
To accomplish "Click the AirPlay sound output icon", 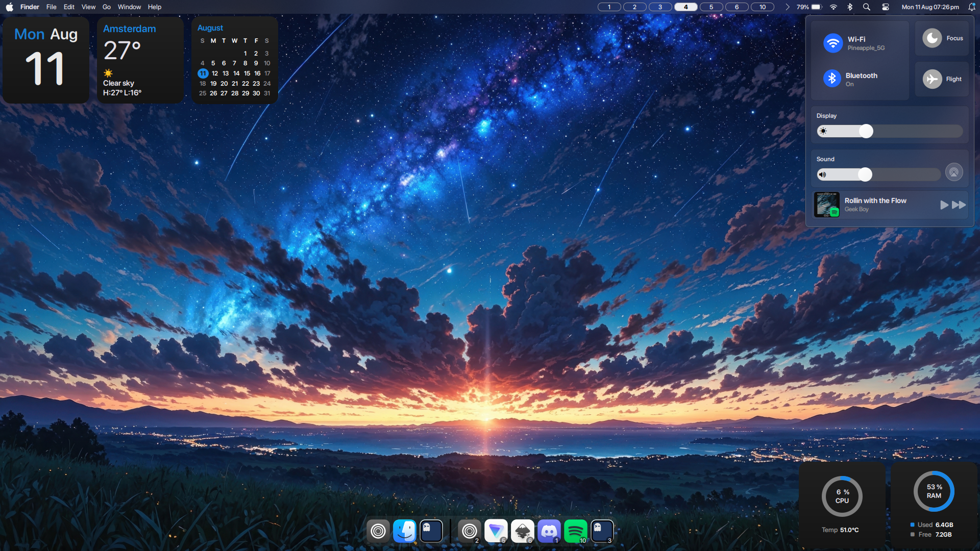I will pyautogui.click(x=953, y=172).
